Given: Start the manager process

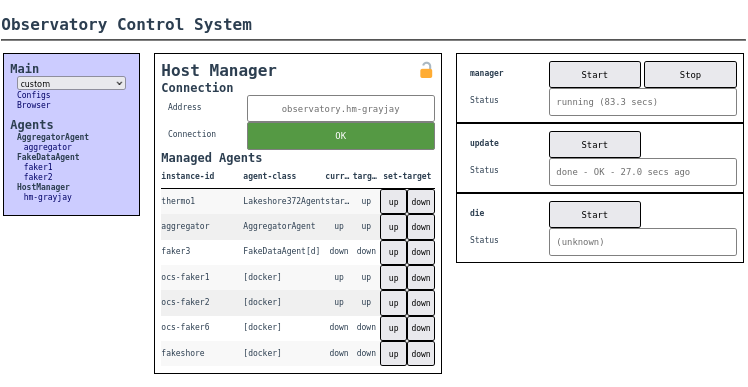Looking at the screenshot, I should click(x=595, y=74).
